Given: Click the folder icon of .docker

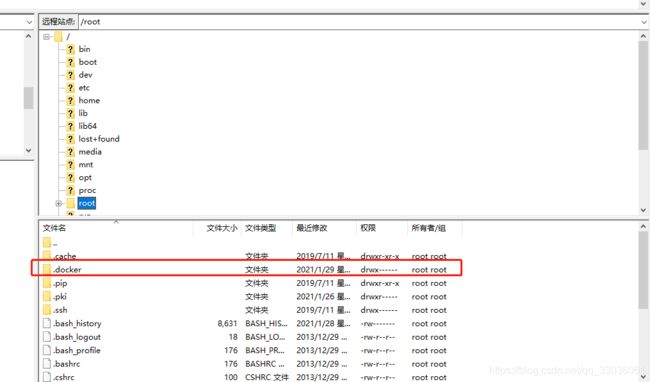Looking at the screenshot, I should click(x=47, y=270).
